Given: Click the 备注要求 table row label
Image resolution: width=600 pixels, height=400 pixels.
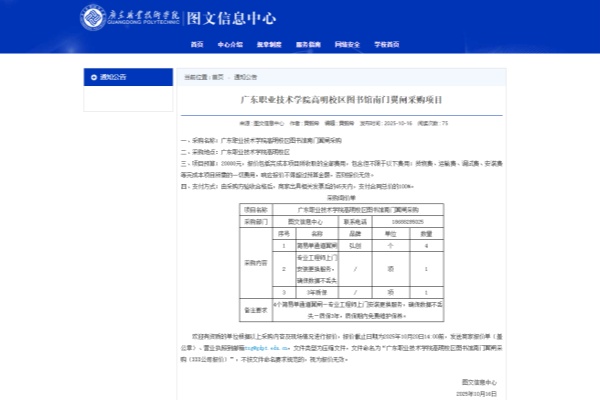Looking at the screenshot, I should point(256,308).
